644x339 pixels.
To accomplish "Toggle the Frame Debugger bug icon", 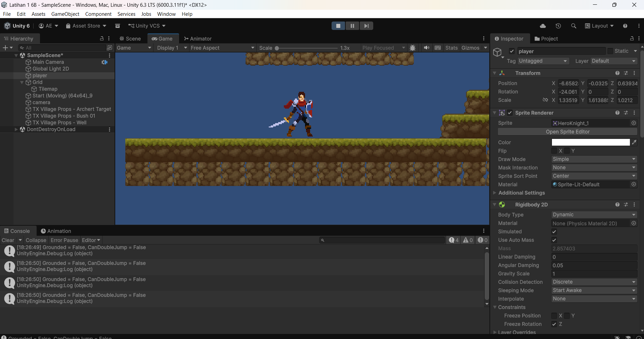I will point(413,48).
